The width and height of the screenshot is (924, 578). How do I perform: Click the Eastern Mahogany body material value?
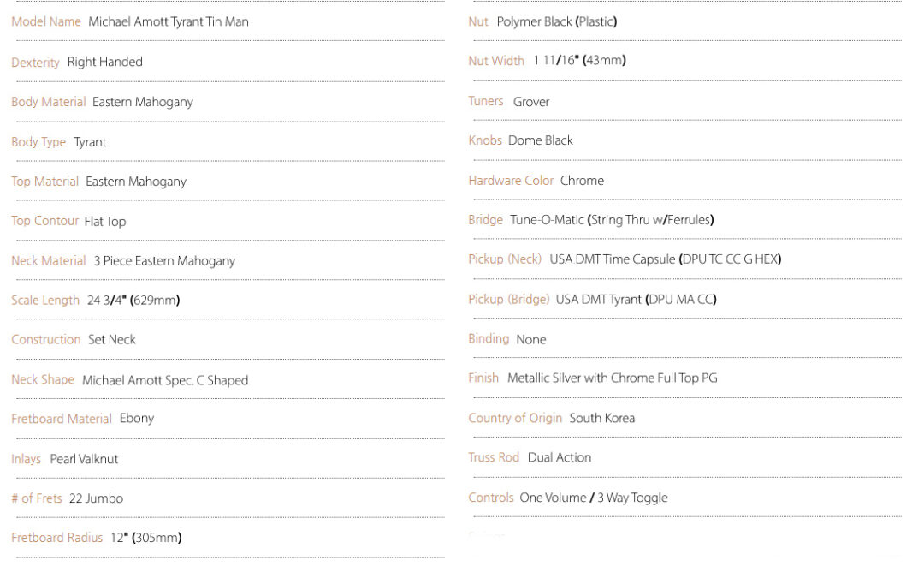(x=143, y=102)
